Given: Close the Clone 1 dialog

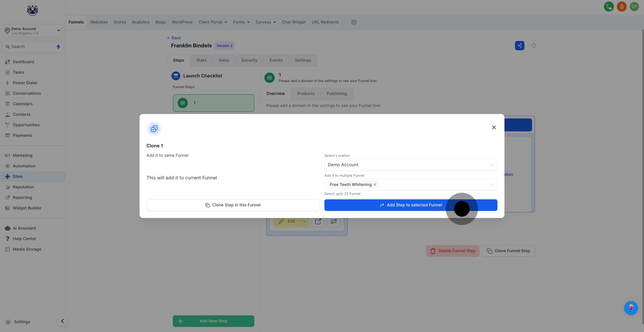Looking at the screenshot, I should (494, 128).
